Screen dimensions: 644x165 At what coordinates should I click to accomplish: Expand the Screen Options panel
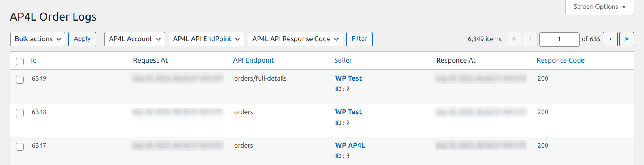click(599, 7)
